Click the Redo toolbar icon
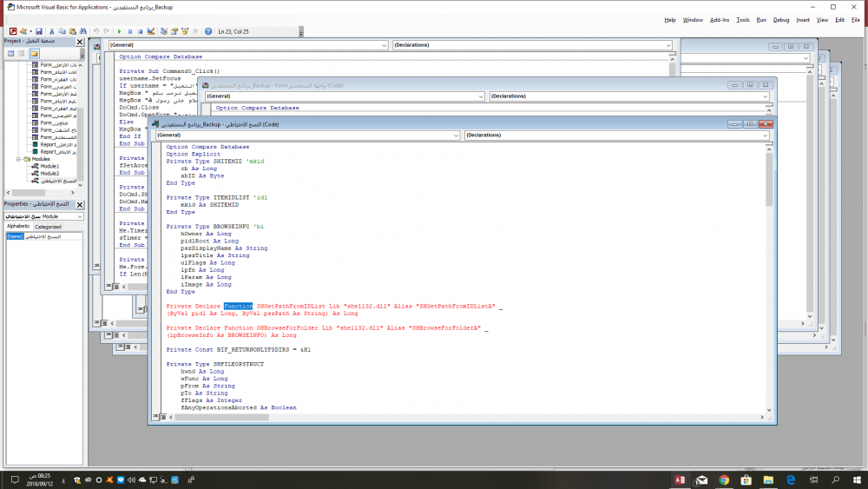868x489 pixels. 106,31
